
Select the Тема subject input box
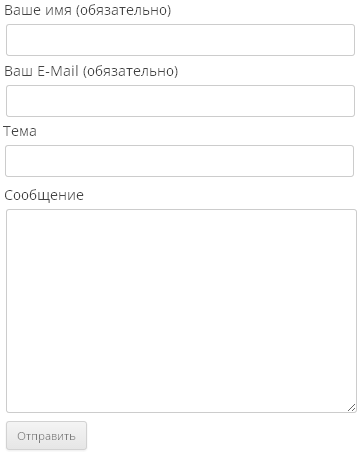click(x=179, y=161)
